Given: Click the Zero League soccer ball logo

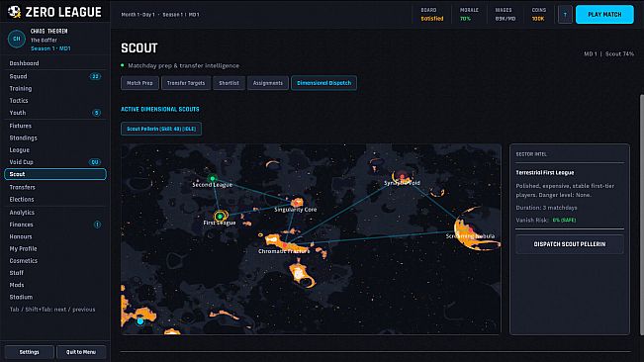Looking at the screenshot, I should [15, 12].
